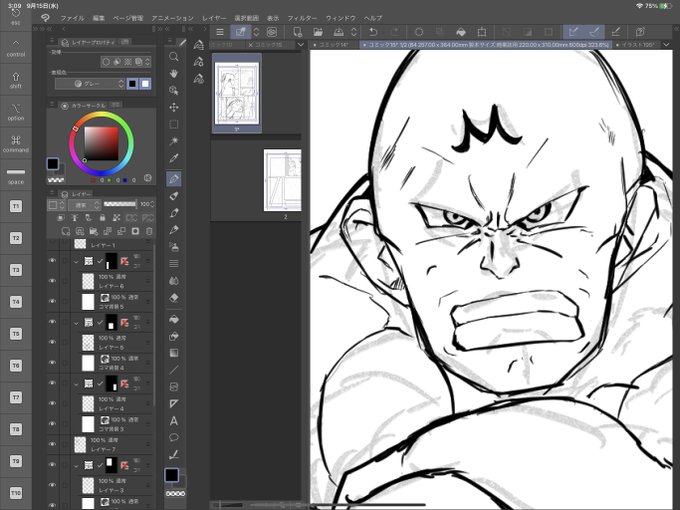Select the Balloon speech bubble tool
This screenshot has height=510, width=680.
click(173, 437)
